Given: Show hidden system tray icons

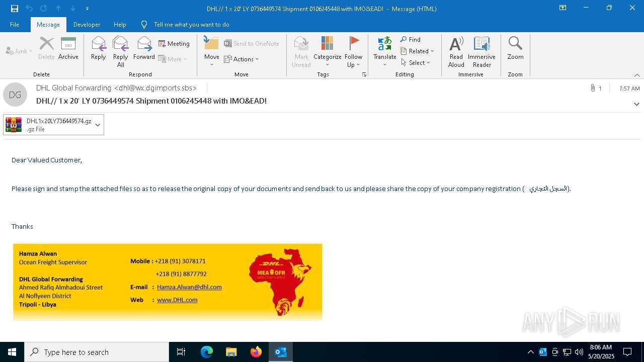Looking at the screenshot, I should point(530,352).
